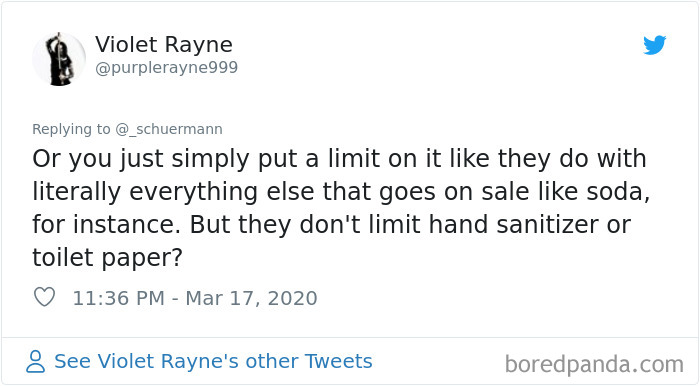Click the blue Twitter bird logo
Screen dimensions: 700x386
654,45
